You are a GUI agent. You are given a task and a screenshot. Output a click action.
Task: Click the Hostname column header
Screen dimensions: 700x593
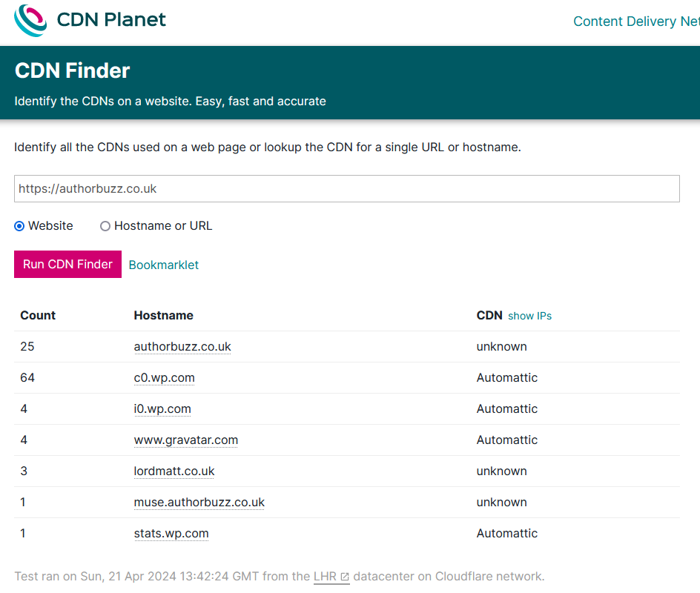(x=163, y=316)
